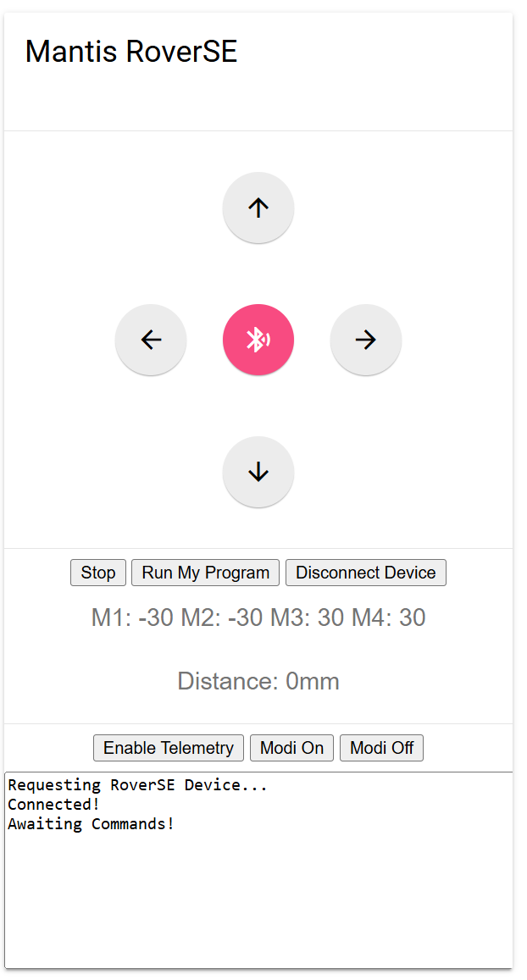Viewport: 527px width, 980px height.
Task: Enable Telemetry
Action: point(169,748)
